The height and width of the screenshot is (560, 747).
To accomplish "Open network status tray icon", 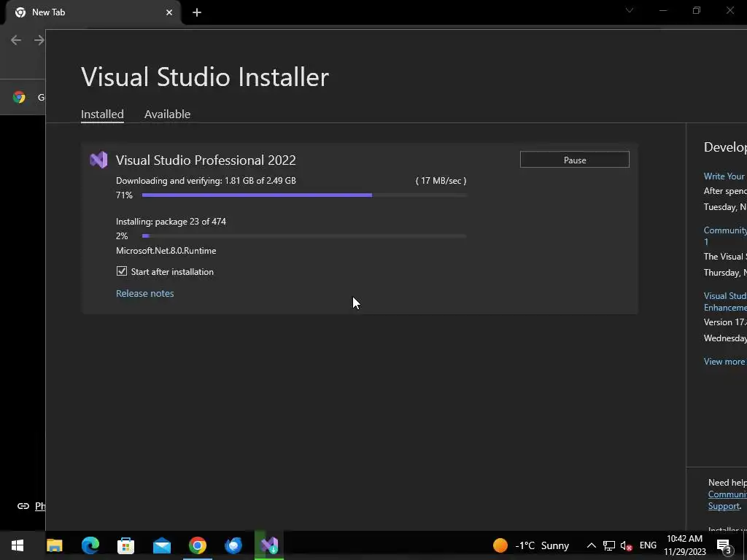I will [609, 545].
